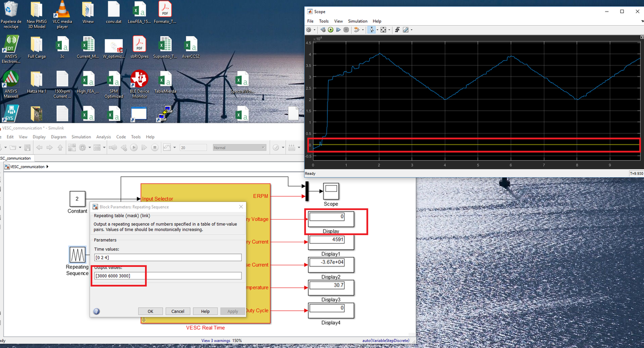644x348 pixels.
Task: Click blue help icon in Block Parameters dialog
Action: (97, 311)
